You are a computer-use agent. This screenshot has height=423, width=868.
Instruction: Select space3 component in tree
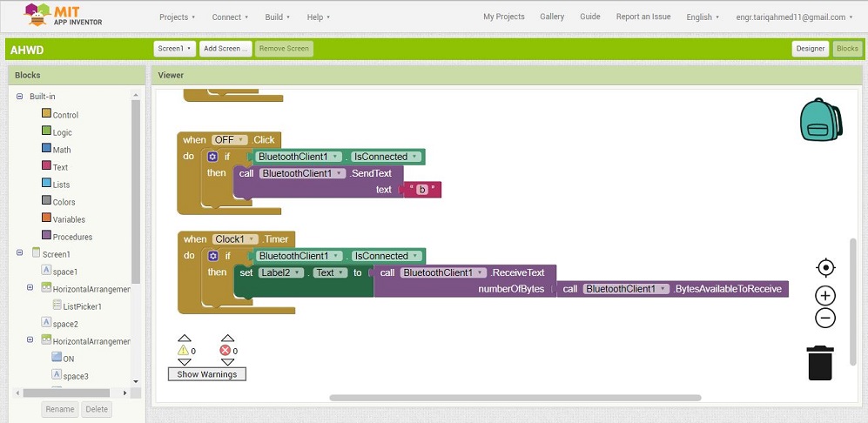point(70,376)
